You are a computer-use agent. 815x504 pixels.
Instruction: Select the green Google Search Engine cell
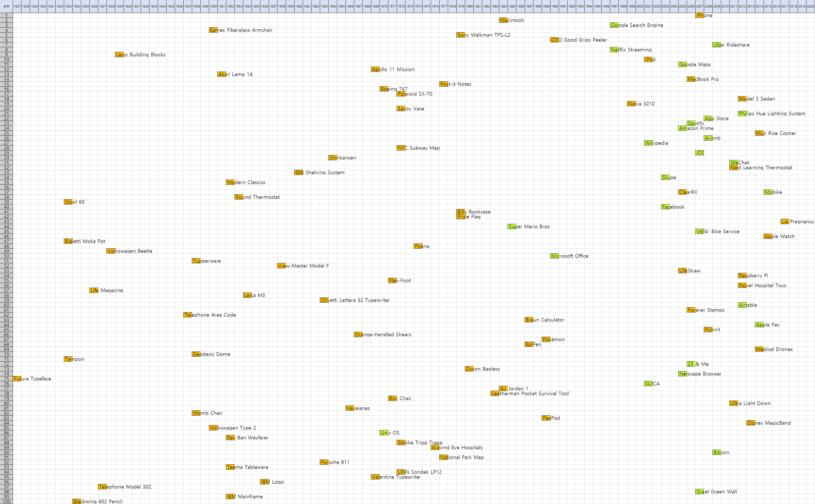[614, 25]
